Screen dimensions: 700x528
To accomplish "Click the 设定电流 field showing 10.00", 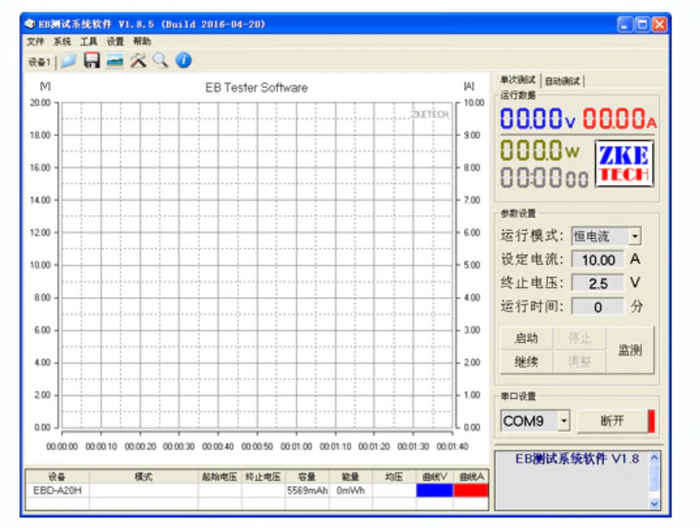I will (598, 260).
